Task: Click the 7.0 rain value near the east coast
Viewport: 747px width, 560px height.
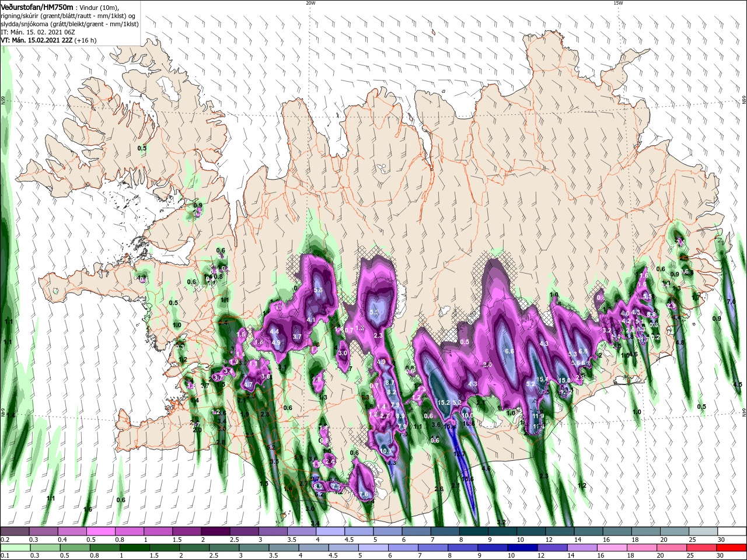Action: 731,302
